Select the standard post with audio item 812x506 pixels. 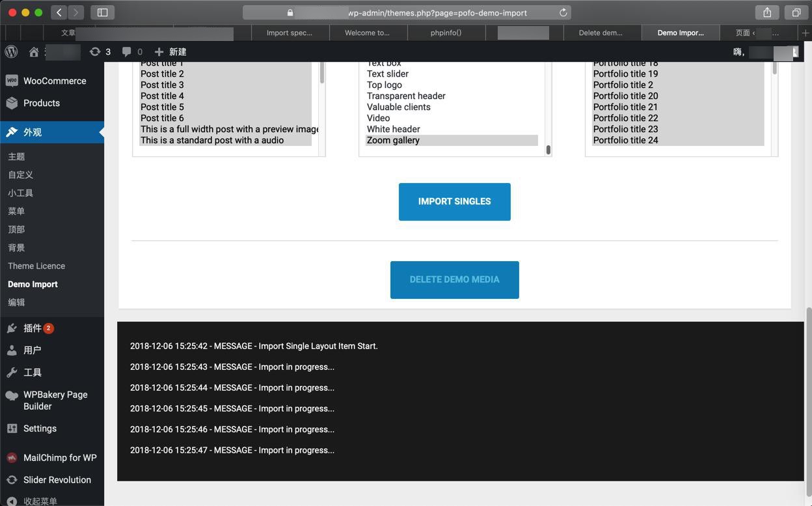coord(225,140)
